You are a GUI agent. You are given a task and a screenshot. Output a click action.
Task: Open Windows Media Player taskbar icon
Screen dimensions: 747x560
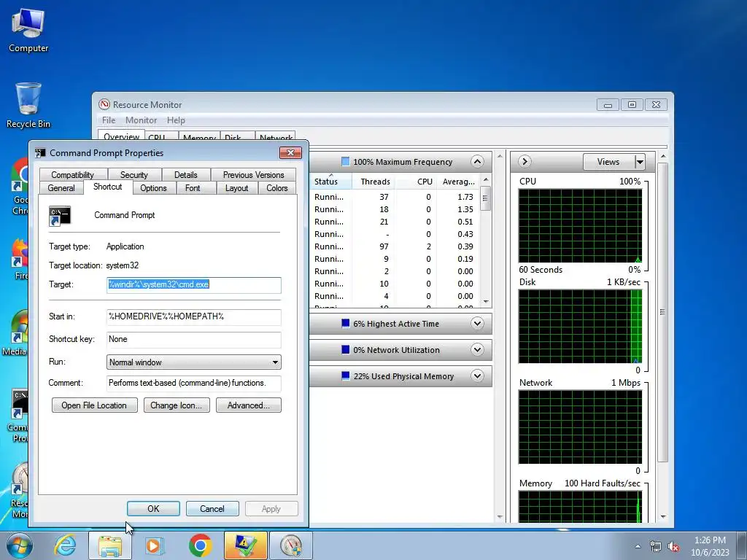click(x=154, y=545)
